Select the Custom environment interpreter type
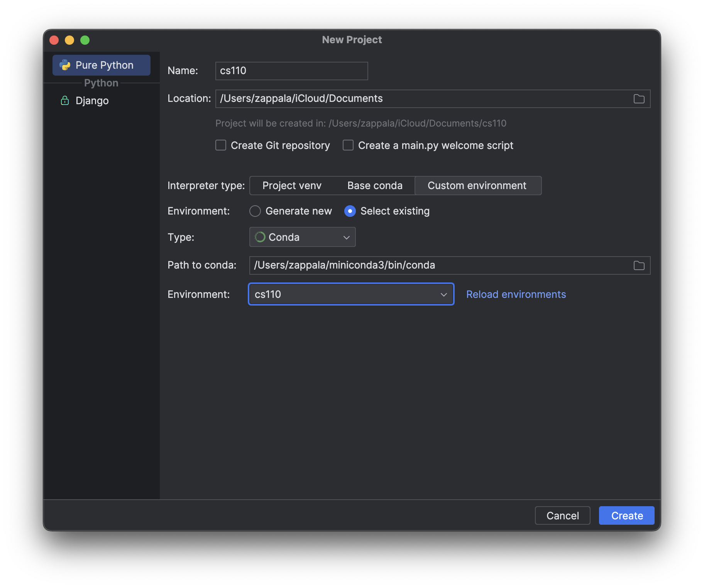Image resolution: width=704 pixels, height=588 pixels. (x=478, y=186)
